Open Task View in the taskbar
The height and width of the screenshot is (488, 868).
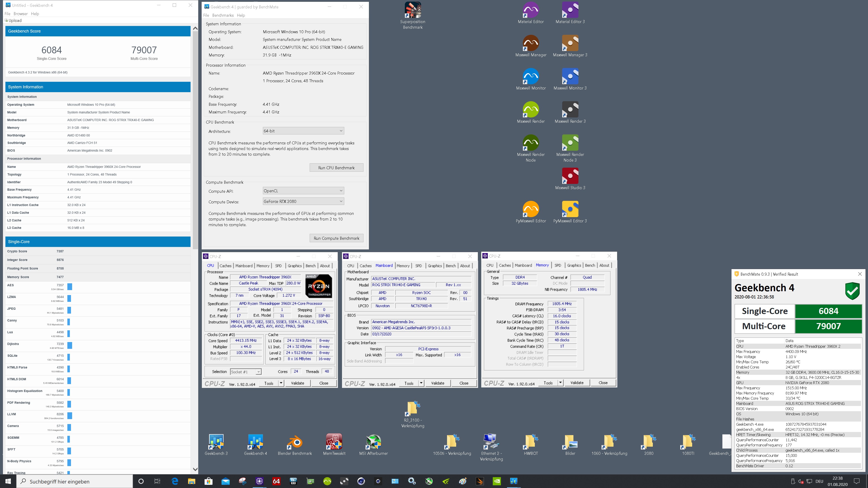pyautogui.click(x=157, y=481)
